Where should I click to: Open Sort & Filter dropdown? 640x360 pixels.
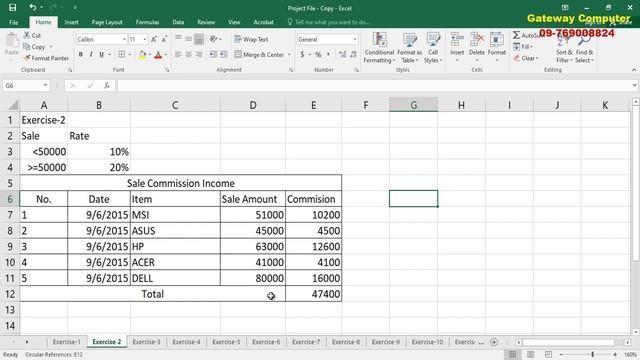pos(564,49)
